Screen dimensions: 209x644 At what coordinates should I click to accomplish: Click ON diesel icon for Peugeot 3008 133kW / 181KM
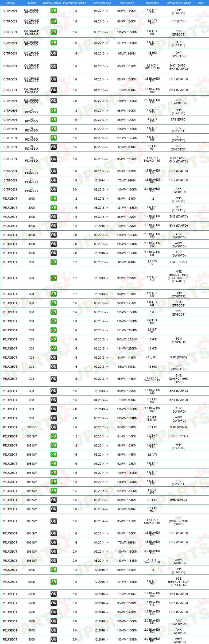pyautogui.click(x=54, y=244)
